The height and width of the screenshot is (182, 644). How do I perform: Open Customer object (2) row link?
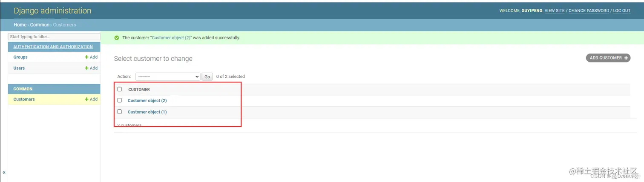[147, 101]
